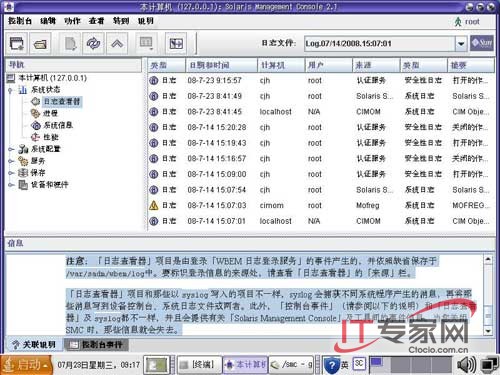The image size is (500, 375).
Task: Click info icon of the 08-7-14 15:07:01 log
Action: 154,221
